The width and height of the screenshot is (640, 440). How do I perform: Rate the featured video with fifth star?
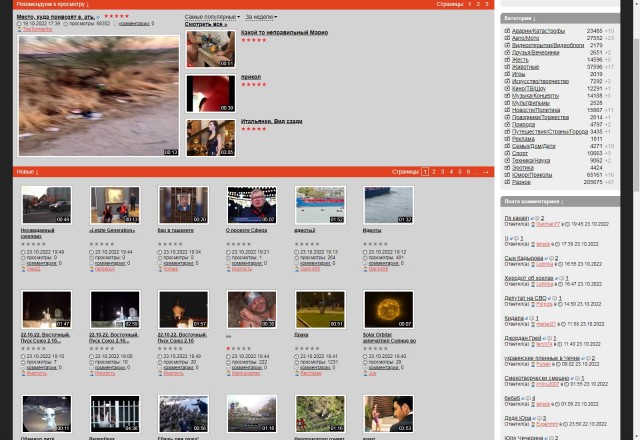tap(126, 16)
